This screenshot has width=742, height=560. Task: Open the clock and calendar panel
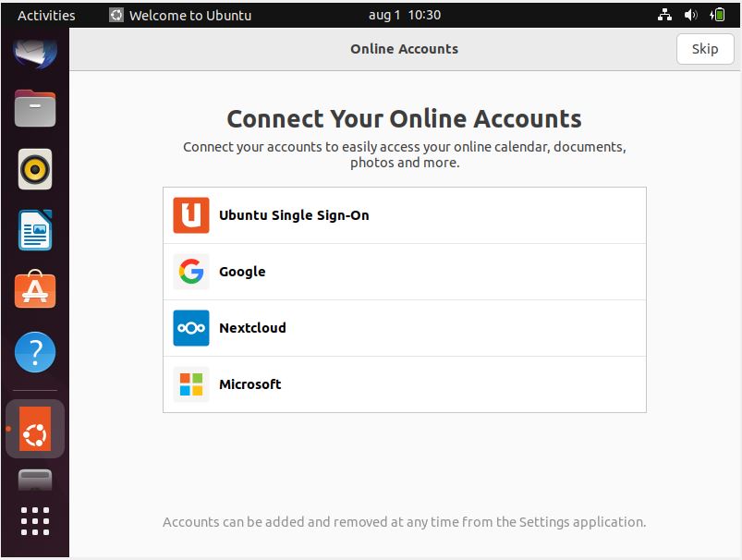pyautogui.click(x=404, y=15)
